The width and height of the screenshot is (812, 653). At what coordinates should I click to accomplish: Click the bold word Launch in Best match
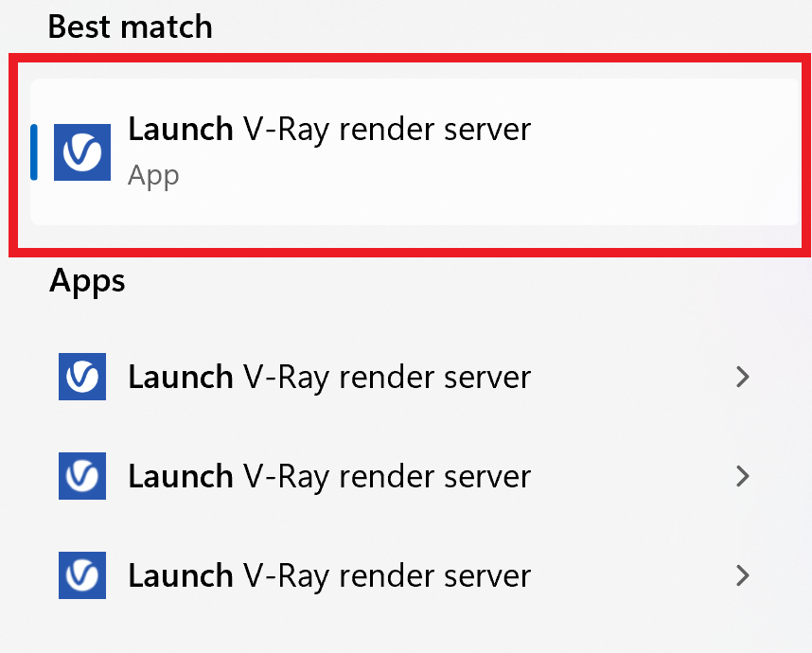click(x=180, y=129)
